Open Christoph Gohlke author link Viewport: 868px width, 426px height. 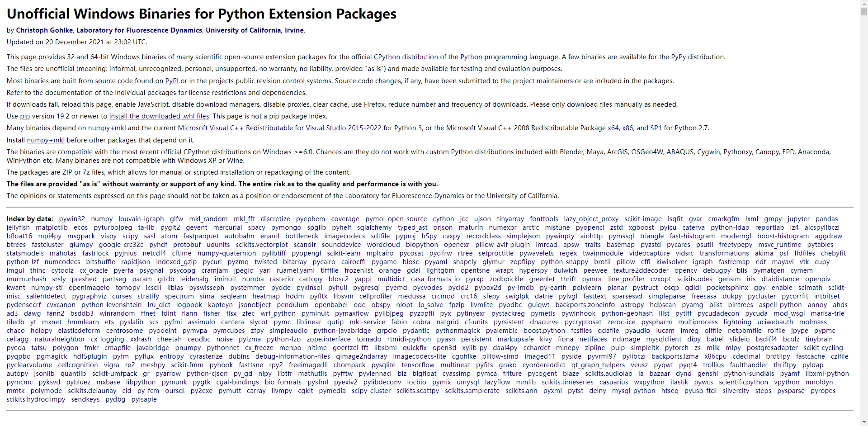pos(44,30)
